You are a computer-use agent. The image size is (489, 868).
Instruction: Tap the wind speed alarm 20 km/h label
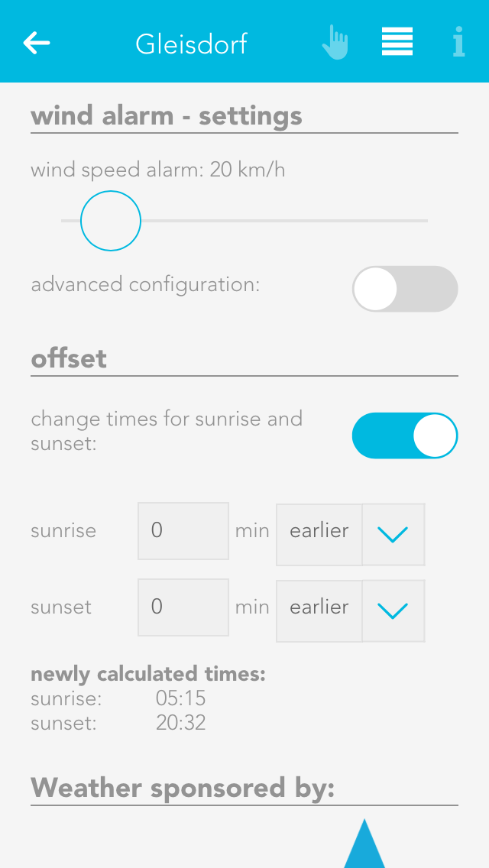[158, 170]
